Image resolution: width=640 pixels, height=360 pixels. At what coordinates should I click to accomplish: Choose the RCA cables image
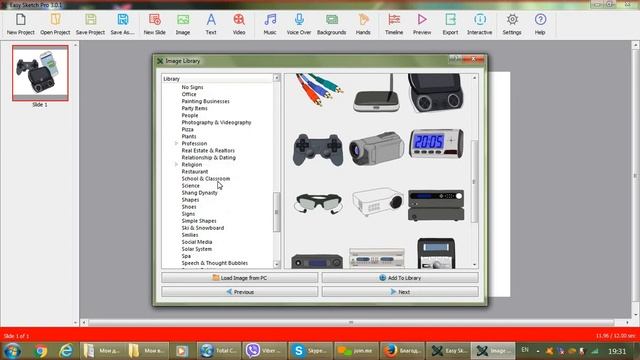pos(319,90)
